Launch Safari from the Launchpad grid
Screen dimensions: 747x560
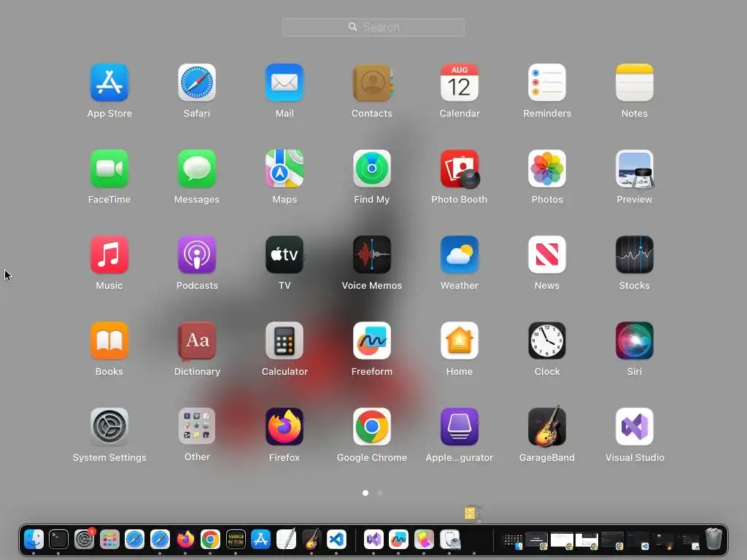click(x=197, y=82)
